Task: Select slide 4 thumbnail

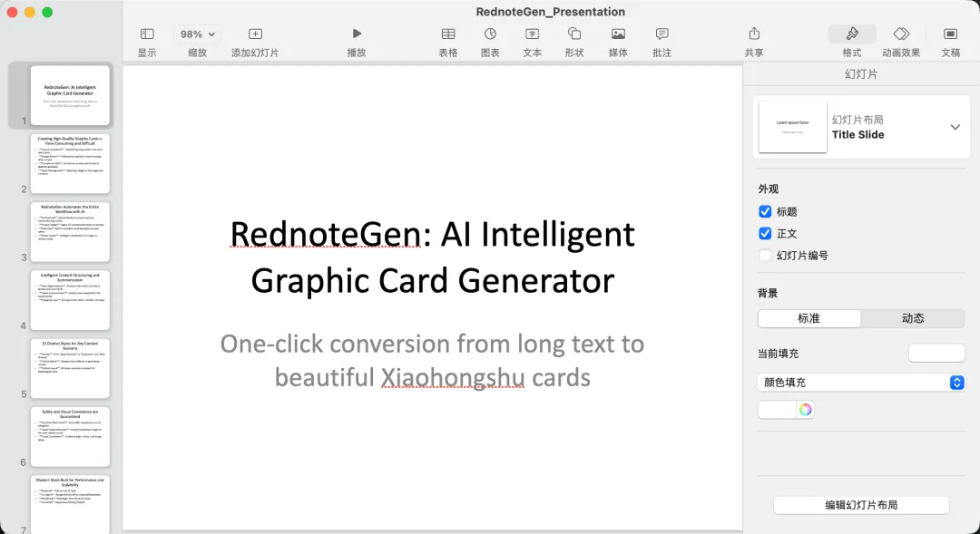Action: coord(70,300)
